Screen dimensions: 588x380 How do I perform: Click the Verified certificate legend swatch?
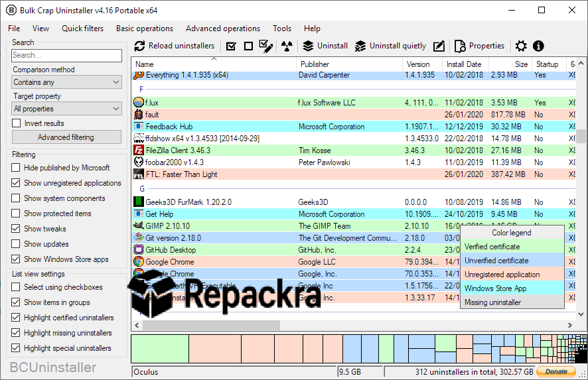[x=512, y=247]
